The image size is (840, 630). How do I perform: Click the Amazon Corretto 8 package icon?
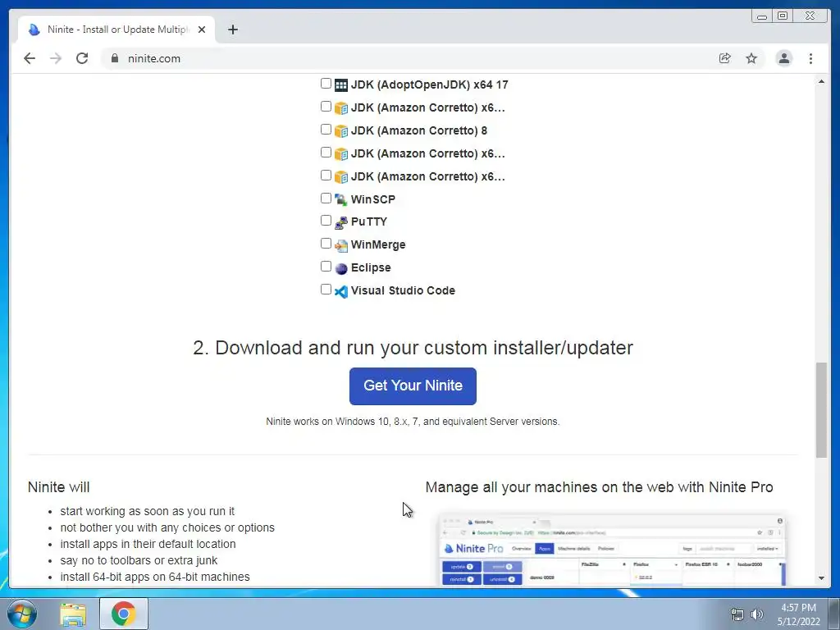(341, 131)
